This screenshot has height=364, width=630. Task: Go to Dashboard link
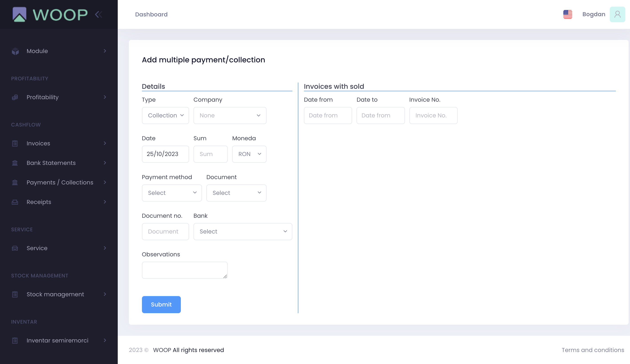(x=151, y=14)
